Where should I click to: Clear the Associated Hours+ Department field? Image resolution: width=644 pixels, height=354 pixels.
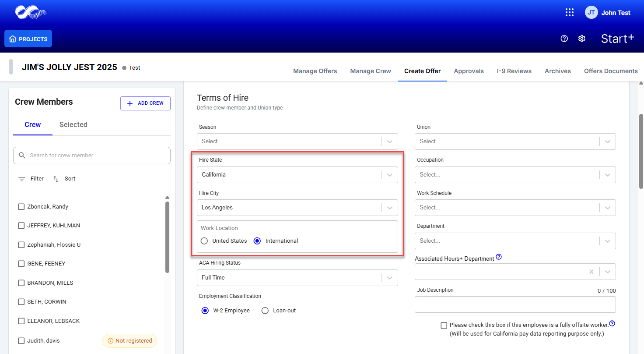tap(591, 272)
